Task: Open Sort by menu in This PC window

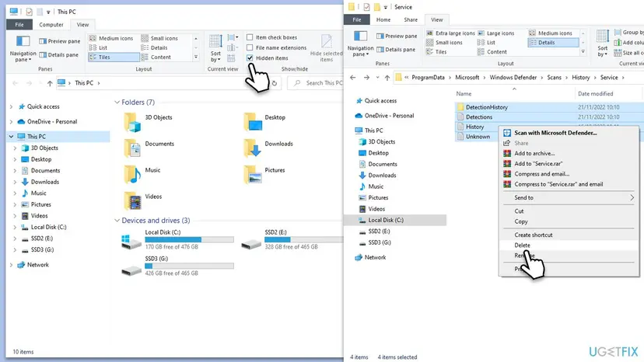Action: 215,49
